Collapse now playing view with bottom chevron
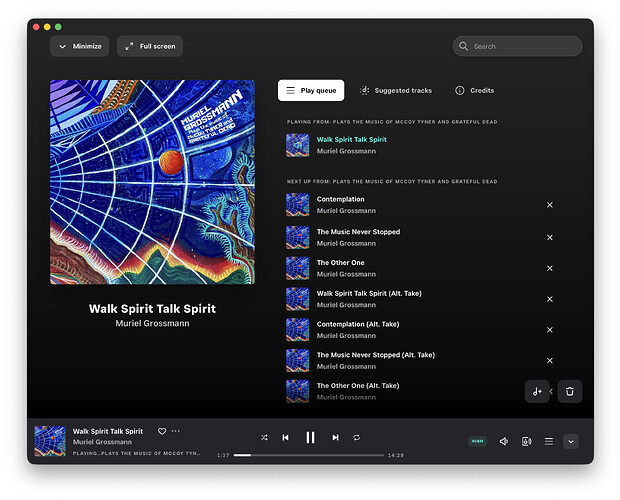Screen dimensions: 620x500 [x=571, y=442]
